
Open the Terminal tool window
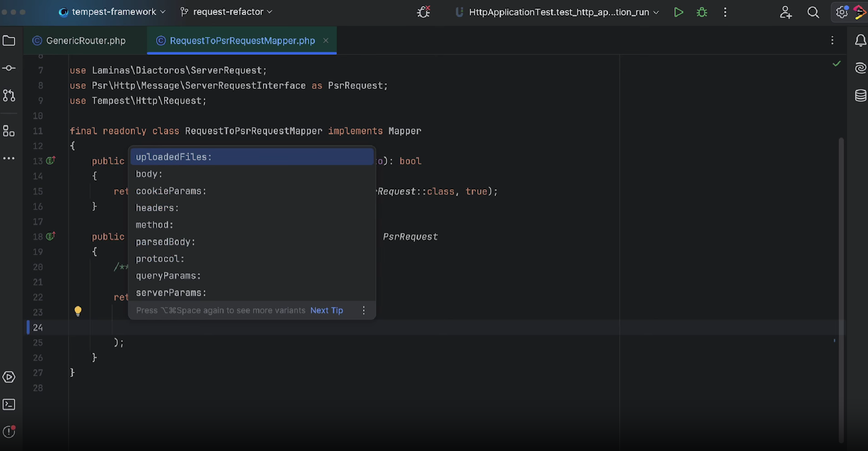point(9,405)
